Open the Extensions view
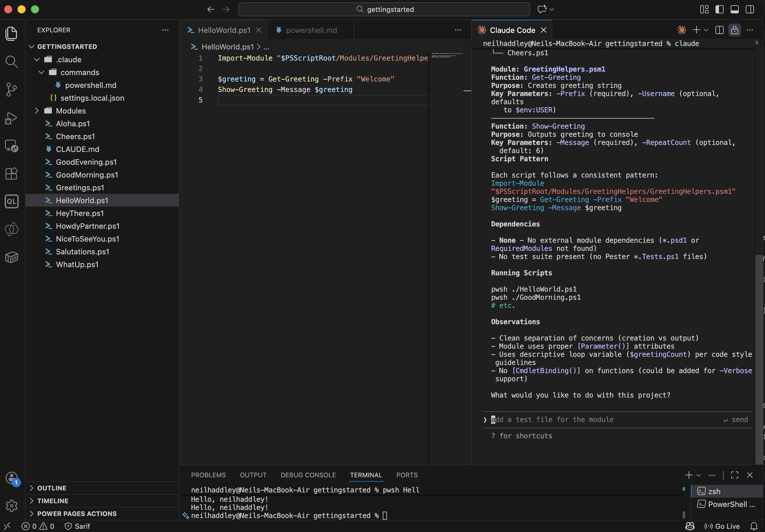The image size is (765, 532). click(11, 173)
